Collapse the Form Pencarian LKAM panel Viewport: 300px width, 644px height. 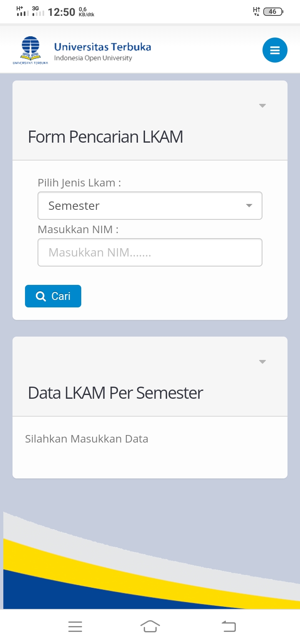pos(262,106)
